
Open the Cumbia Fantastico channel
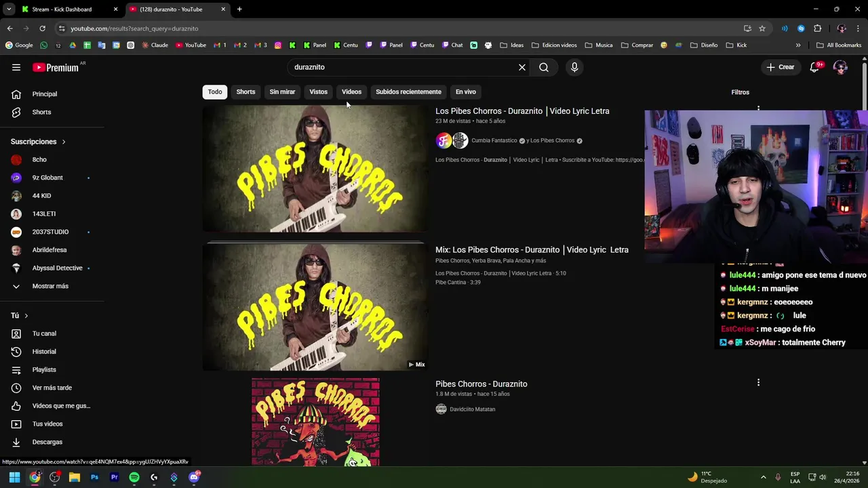click(494, 140)
